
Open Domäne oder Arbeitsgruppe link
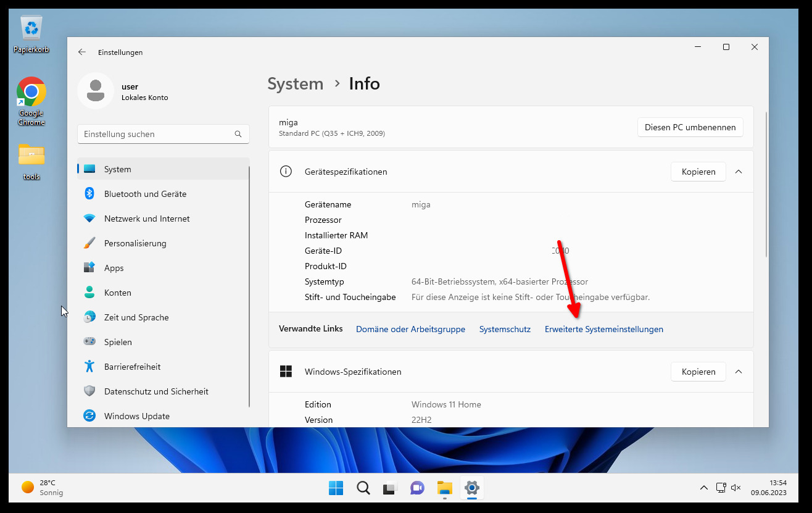[x=410, y=329]
